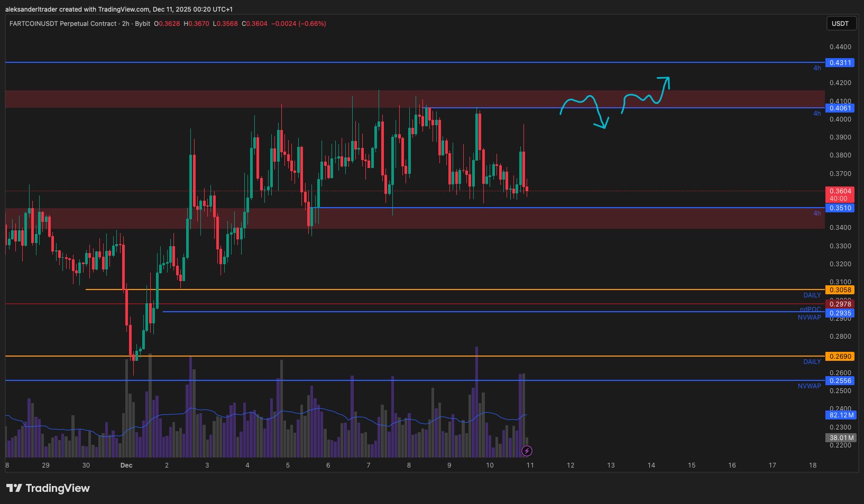Click the 38.01M volume value label
This screenshot has height=504, width=864.
(840, 438)
